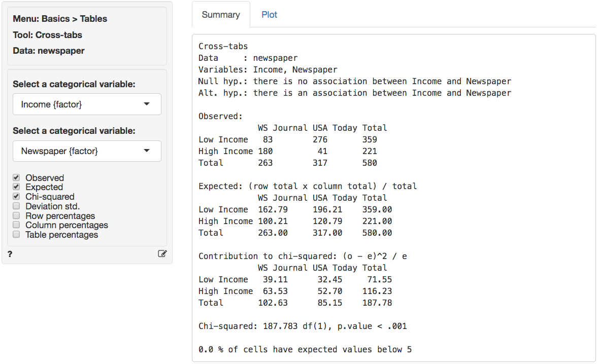
Task: Toggle the Chi-squared checkbox off
Action: (x=16, y=197)
